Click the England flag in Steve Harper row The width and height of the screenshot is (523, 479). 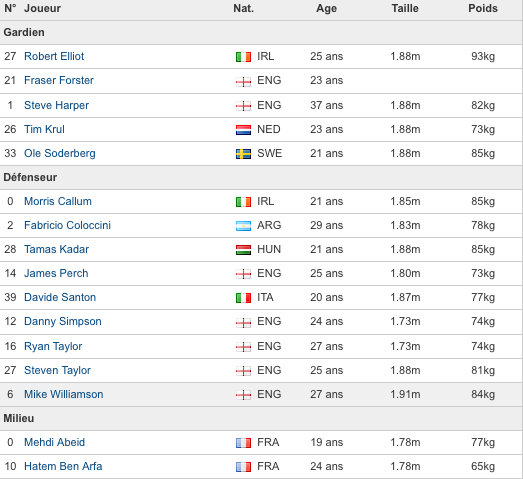click(243, 106)
